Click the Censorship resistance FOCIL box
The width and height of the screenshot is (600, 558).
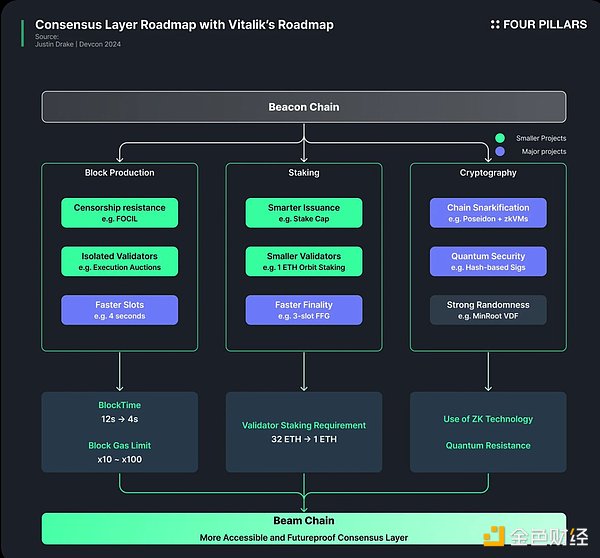[x=119, y=212]
